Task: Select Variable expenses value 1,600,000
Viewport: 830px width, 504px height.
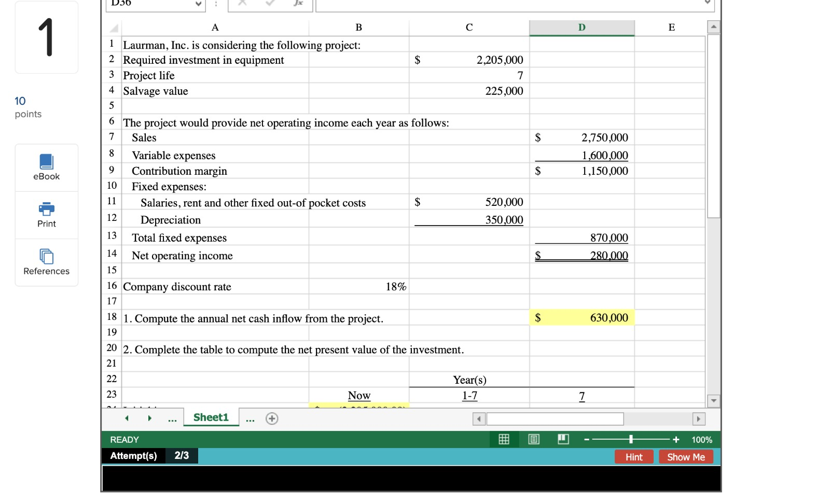Action: 582,155
